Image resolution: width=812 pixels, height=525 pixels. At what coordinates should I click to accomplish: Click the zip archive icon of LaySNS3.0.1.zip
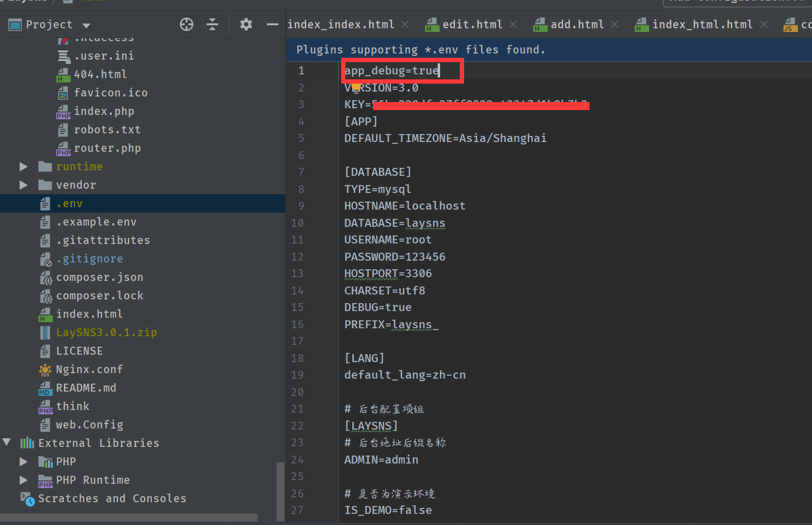[45, 333]
